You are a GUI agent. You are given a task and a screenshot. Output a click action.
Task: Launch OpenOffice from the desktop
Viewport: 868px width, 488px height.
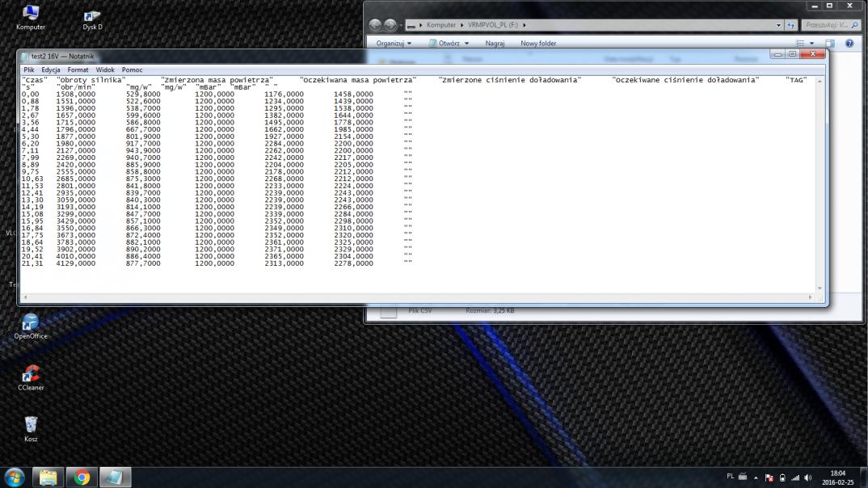31,326
